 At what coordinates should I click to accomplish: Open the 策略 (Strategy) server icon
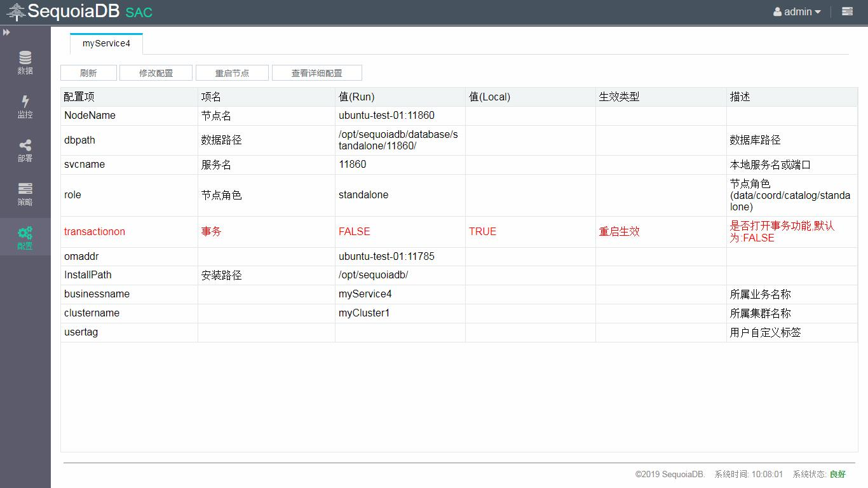tap(25, 189)
